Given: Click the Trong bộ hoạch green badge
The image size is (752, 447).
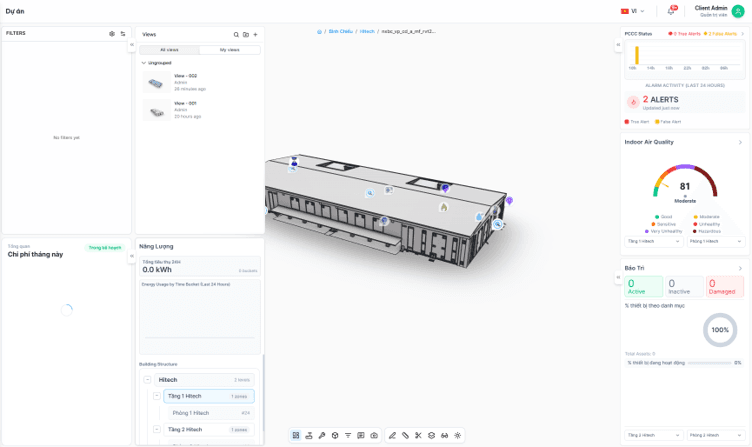Looking at the screenshot, I should pos(105,248).
